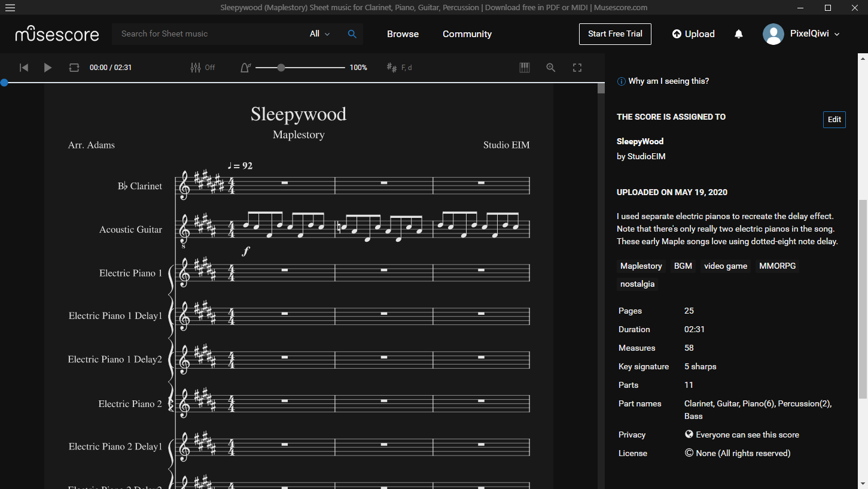Open the All search filter dropdown
This screenshot has height=489, width=868.
[318, 34]
